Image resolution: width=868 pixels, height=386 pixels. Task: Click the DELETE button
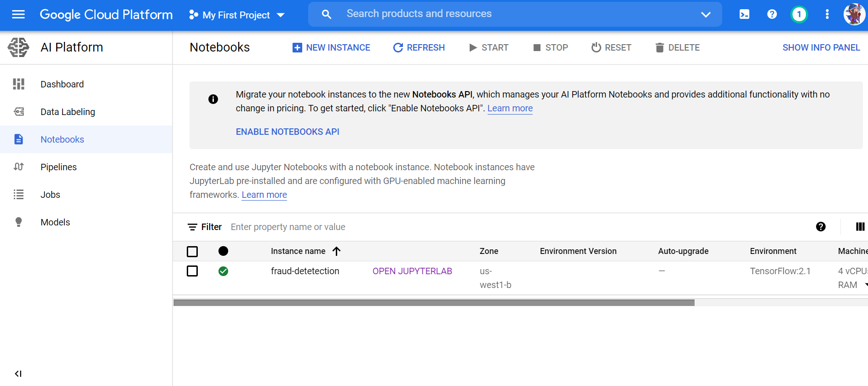677,47
